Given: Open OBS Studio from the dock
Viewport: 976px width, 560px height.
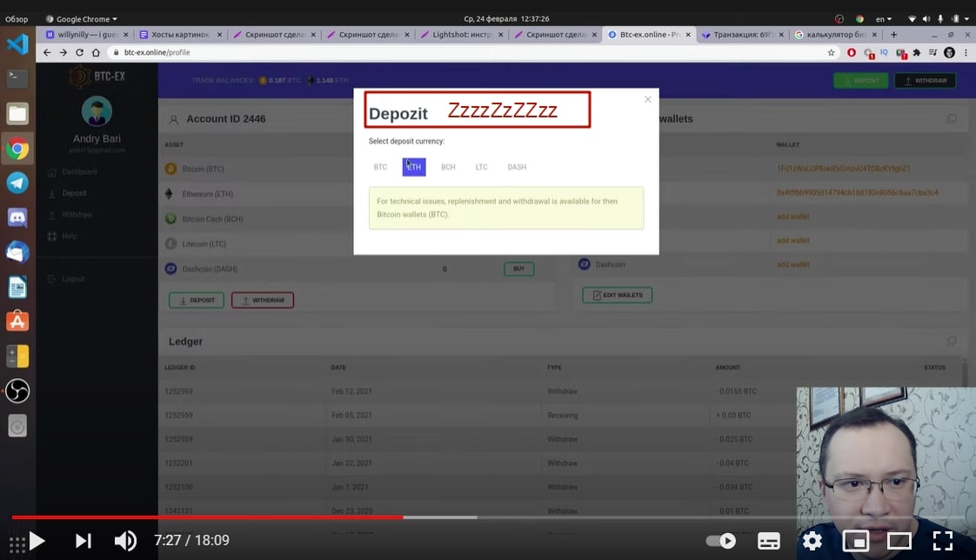Looking at the screenshot, I should pos(17,390).
